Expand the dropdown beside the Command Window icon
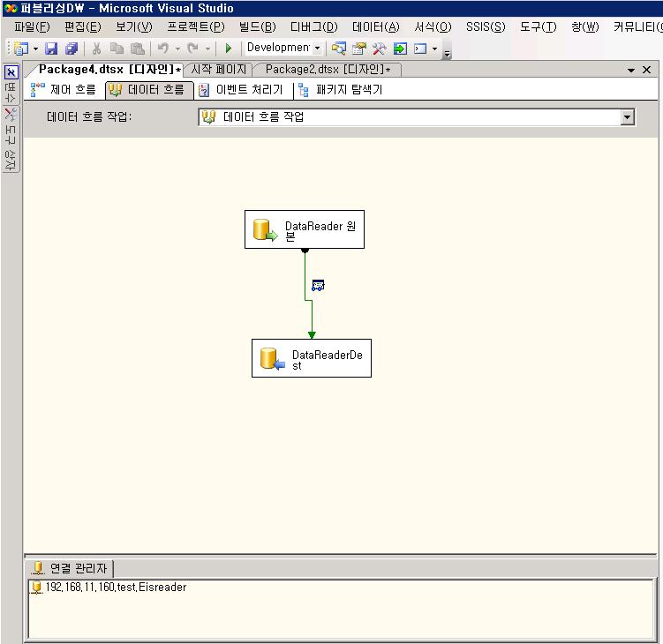The height and width of the screenshot is (644, 663). pos(434,49)
